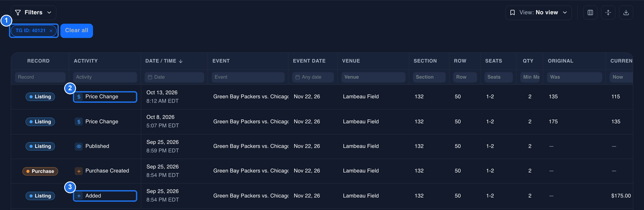Click the Listing badge in the Oct 13 row
Screen dimensions: 644x210
pyautogui.click(x=40, y=96)
